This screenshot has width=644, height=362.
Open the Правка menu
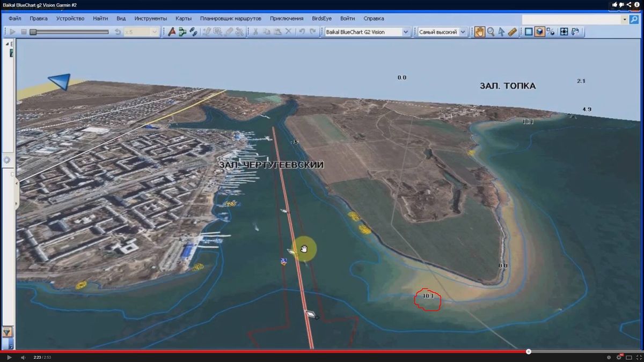click(39, 18)
